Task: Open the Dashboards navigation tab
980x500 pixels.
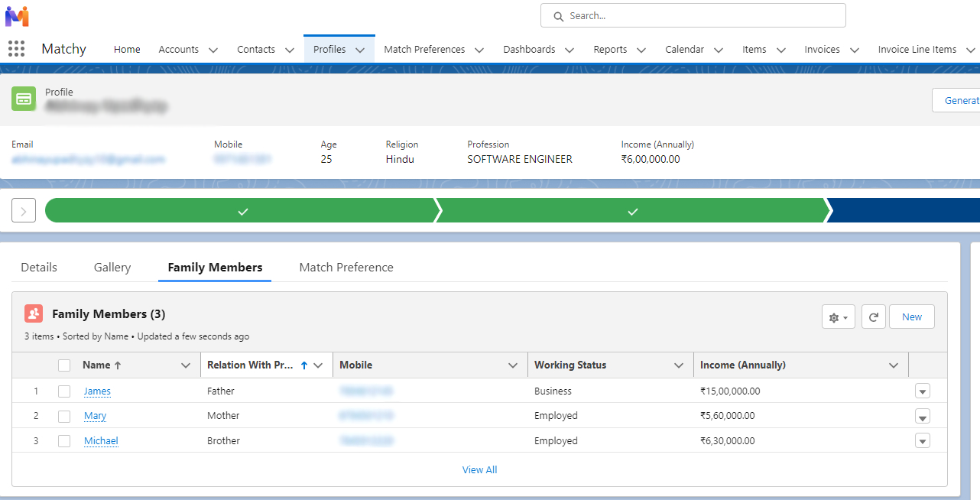Action: click(x=529, y=49)
